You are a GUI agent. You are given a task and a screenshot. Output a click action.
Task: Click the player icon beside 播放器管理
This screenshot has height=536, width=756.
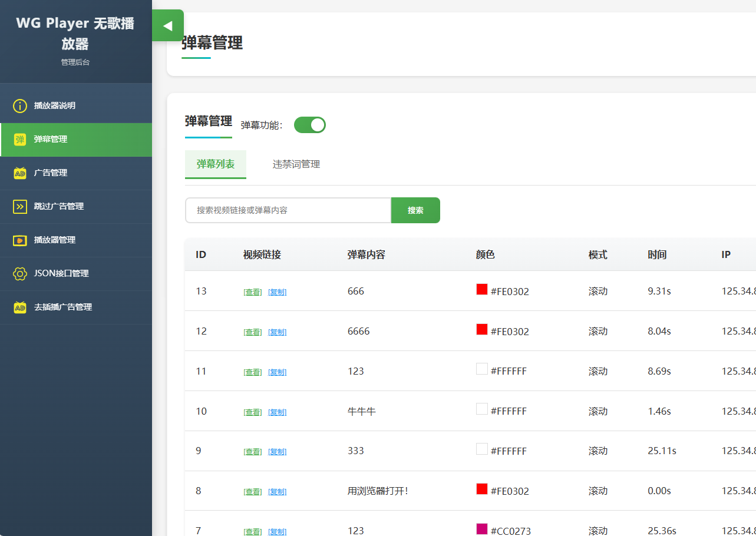[x=20, y=240]
